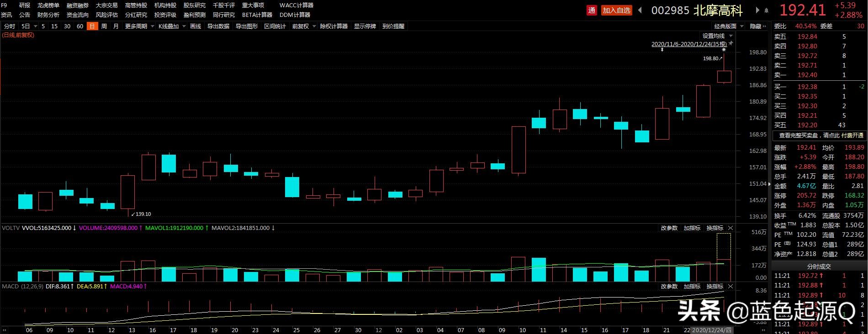
Task: Close the MACD indicator panel
Action: [730, 286]
